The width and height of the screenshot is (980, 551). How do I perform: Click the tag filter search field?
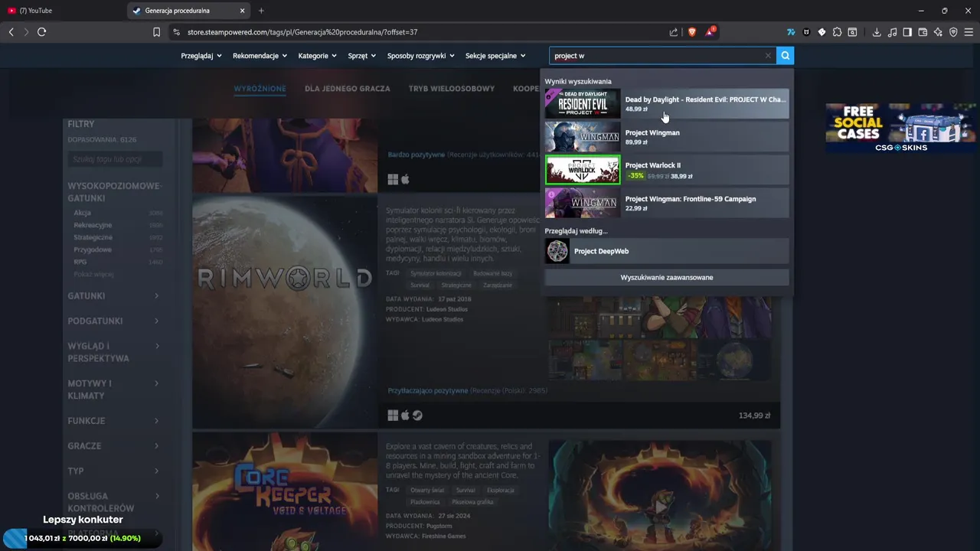115,159
